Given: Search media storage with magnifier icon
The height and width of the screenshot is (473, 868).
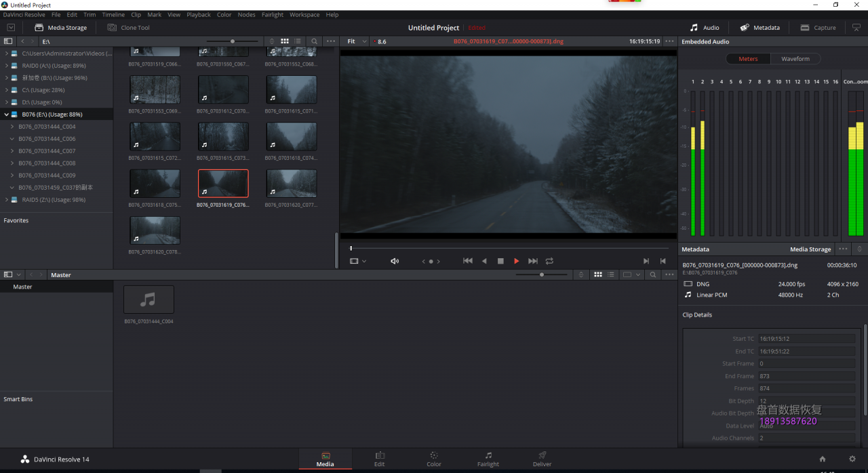Looking at the screenshot, I should (x=314, y=41).
